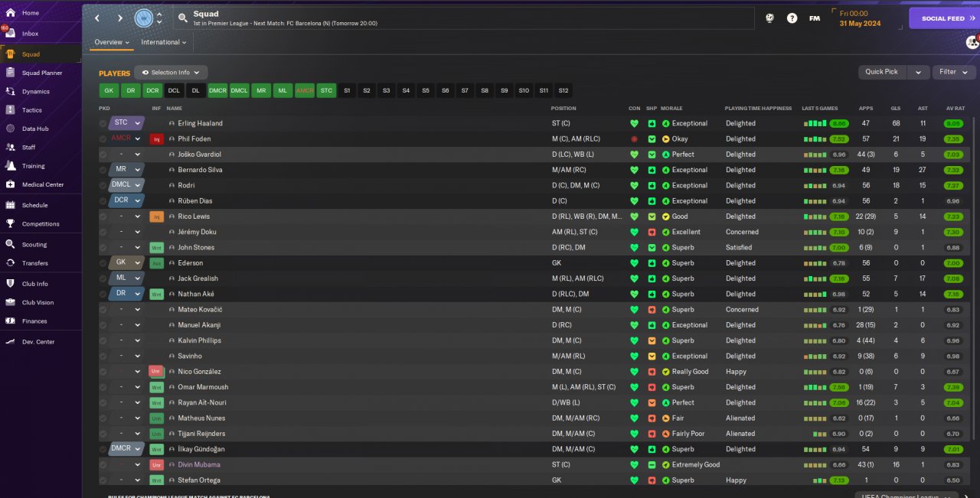980x498 pixels.
Task: Click Stefan Ortega's Superb morale
Action: click(683, 480)
